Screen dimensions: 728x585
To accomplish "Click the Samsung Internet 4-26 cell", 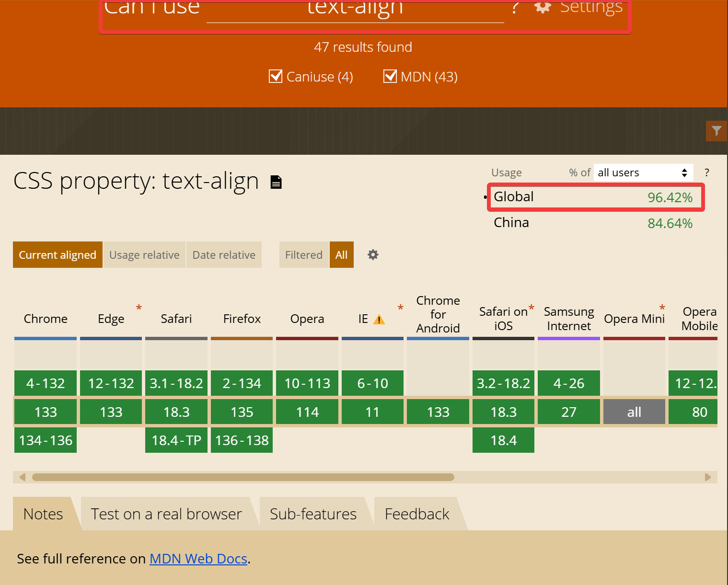I will point(569,383).
